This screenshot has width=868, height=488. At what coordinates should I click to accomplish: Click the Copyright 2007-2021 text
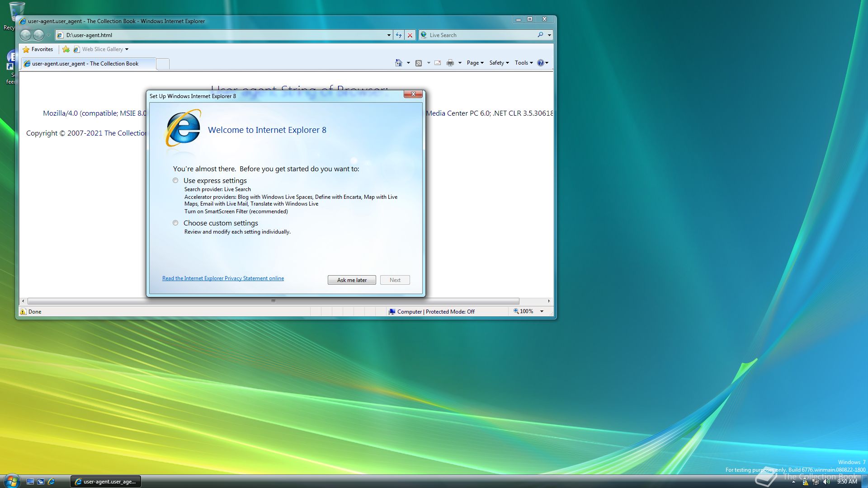point(86,133)
